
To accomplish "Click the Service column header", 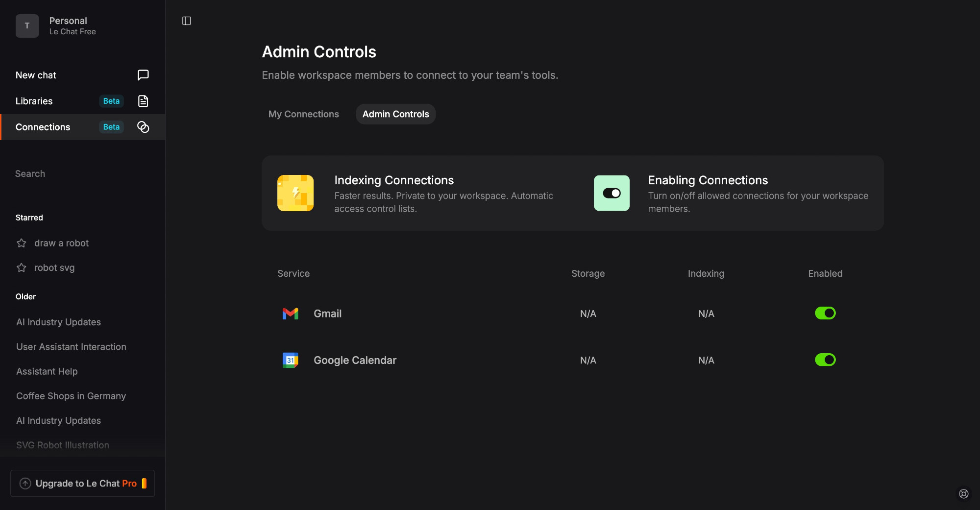I will [294, 273].
